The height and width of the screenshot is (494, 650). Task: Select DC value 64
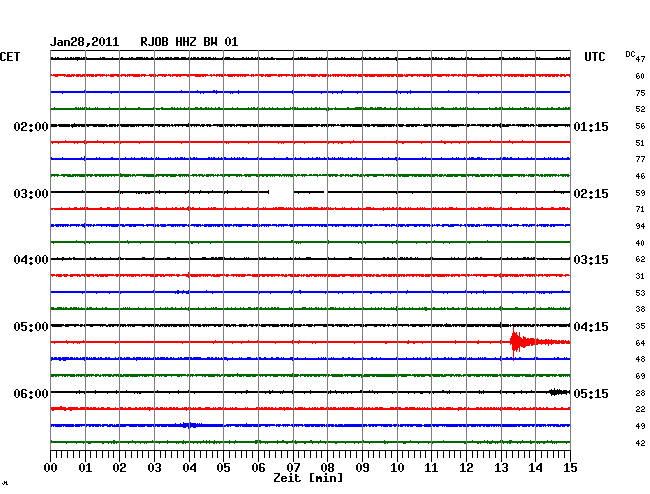coord(640,343)
